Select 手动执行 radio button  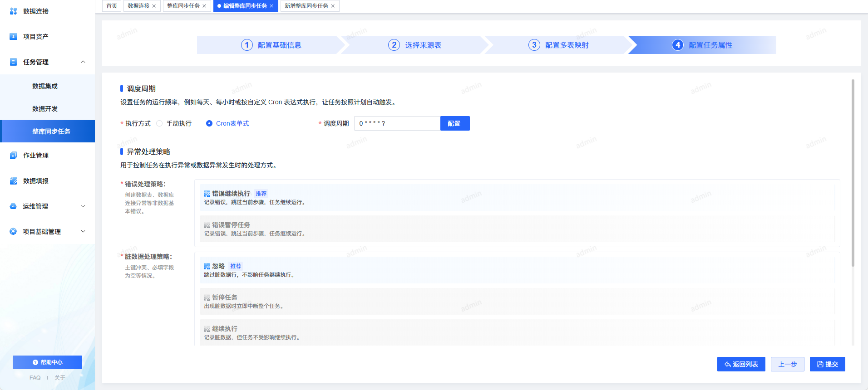(x=159, y=123)
